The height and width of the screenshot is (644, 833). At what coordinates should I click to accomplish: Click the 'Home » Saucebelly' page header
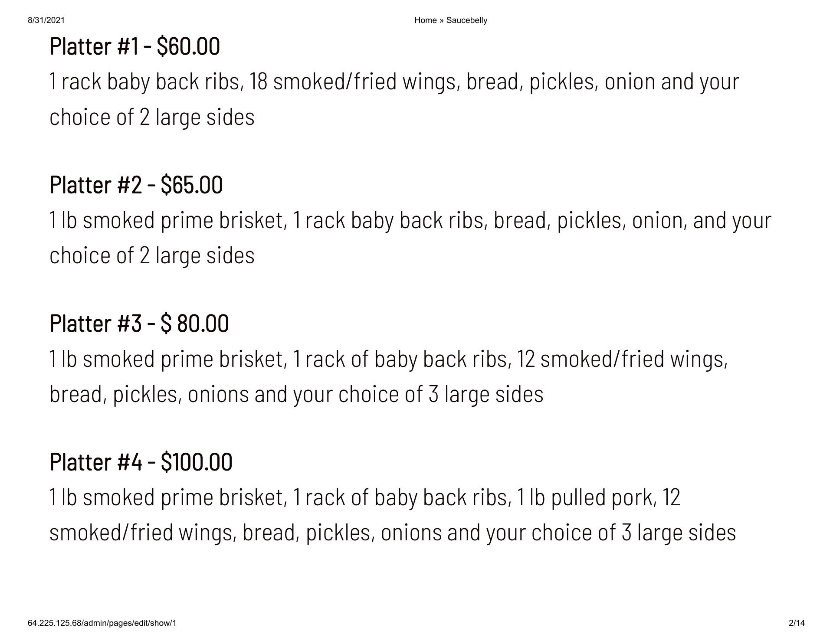[451, 20]
